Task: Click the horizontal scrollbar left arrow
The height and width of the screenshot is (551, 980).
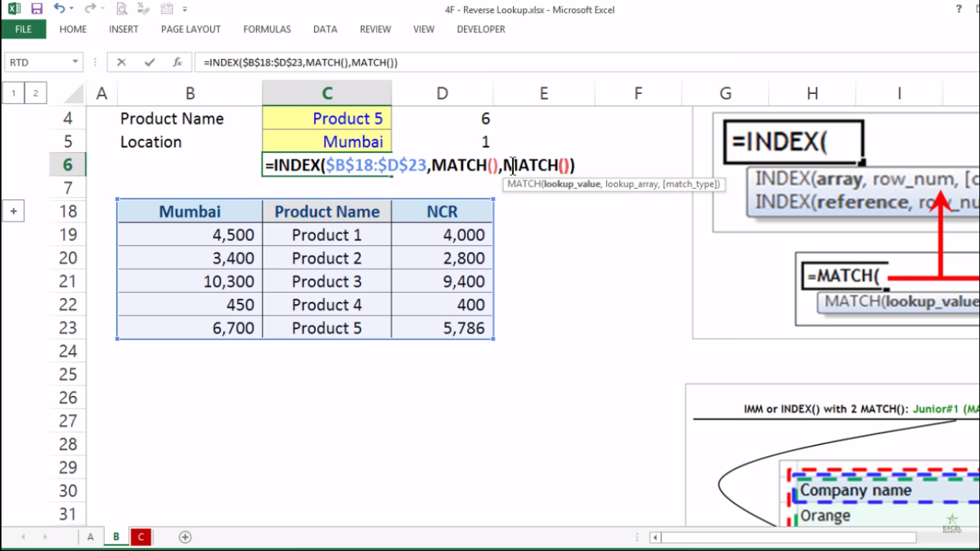Action: coord(655,537)
